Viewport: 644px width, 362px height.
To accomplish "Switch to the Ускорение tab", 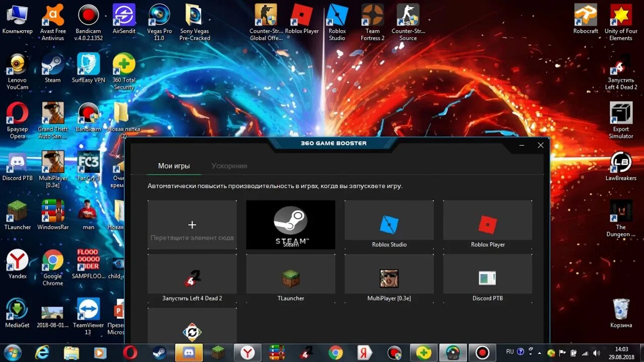I will tap(229, 166).
